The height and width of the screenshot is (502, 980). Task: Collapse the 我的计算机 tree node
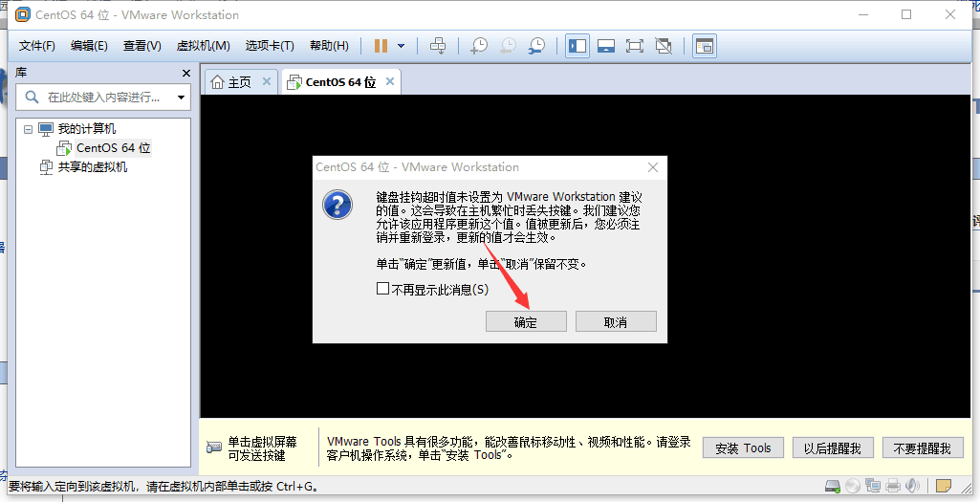click(x=28, y=129)
